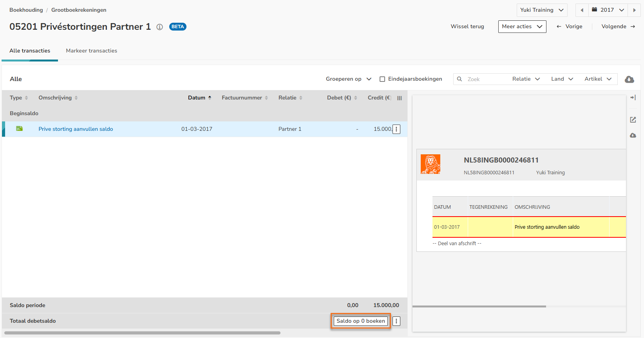The image size is (644, 338).
Task: Click the search magnifier icon
Action: (x=460, y=79)
